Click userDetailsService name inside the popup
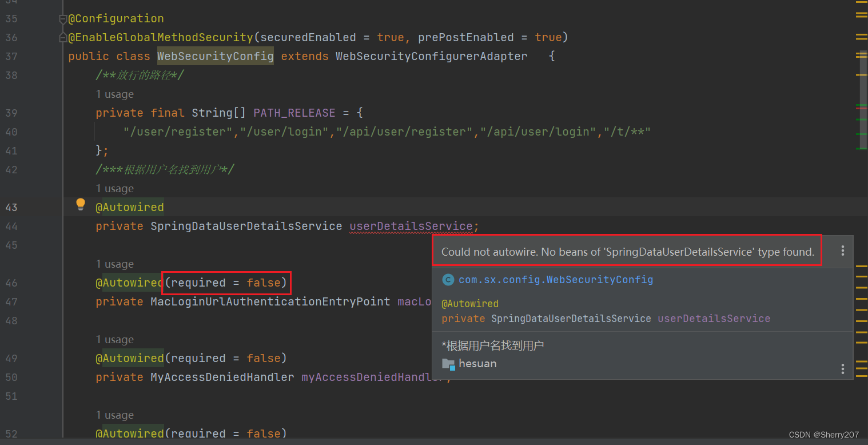 (x=714, y=319)
